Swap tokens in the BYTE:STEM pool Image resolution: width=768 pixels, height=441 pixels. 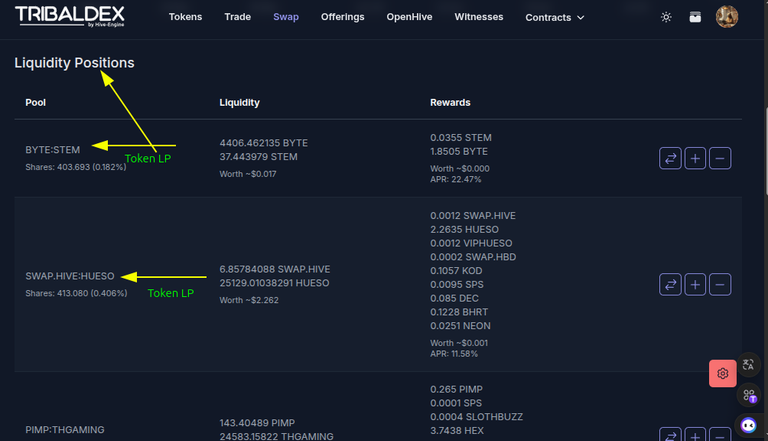point(670,158)
